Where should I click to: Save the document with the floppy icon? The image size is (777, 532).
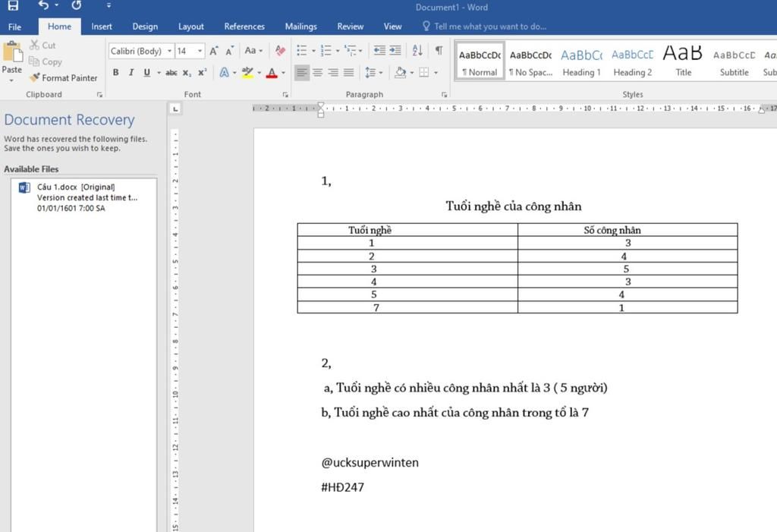pos(12,5)
